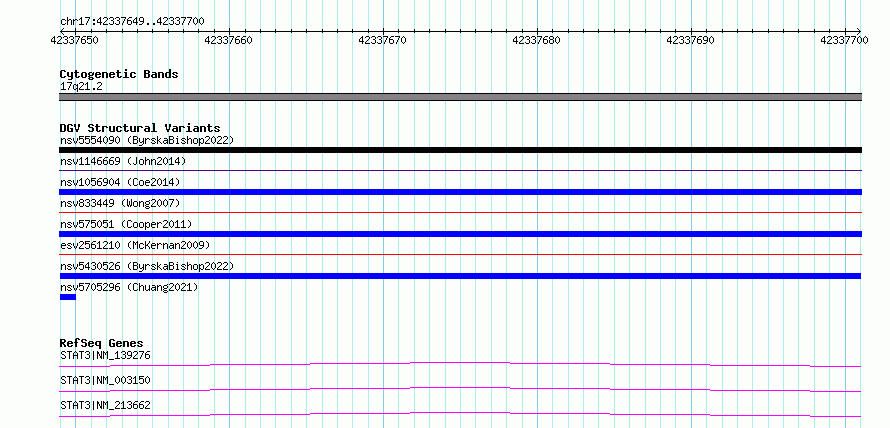The image size is (890, 428).
Task: Open the Cytogenetic Bands track title
Action: [x=119, y=74]
